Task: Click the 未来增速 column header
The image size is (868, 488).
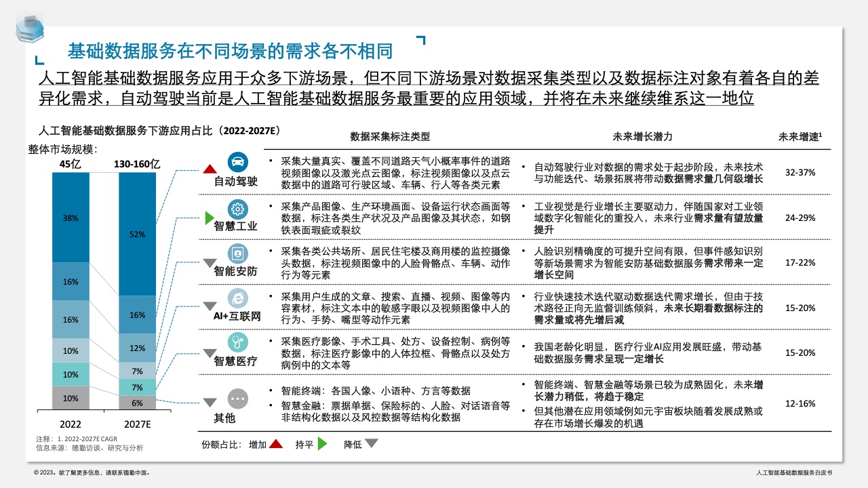Action: pos(800,136)
